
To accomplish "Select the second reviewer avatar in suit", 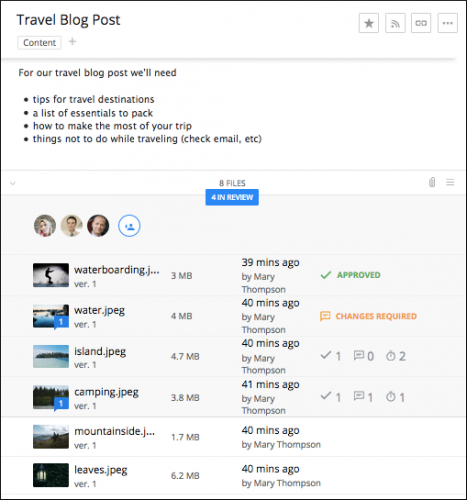I will coord(72,226).
